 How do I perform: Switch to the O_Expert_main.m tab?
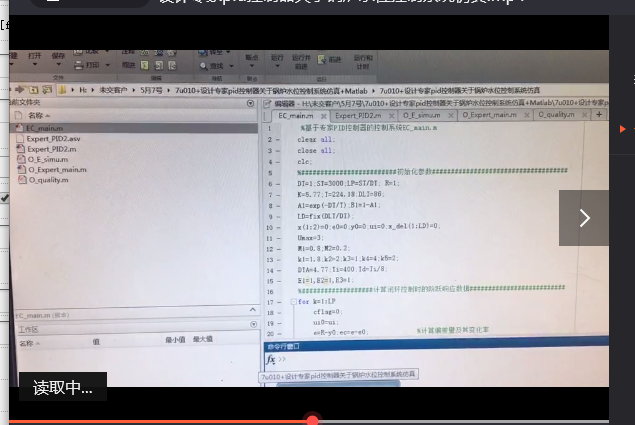[489, 115]
